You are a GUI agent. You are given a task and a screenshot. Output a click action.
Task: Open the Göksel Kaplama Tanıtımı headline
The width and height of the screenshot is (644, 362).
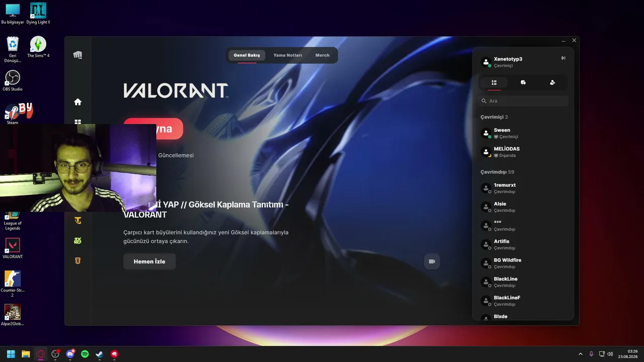tap(206, 210)
